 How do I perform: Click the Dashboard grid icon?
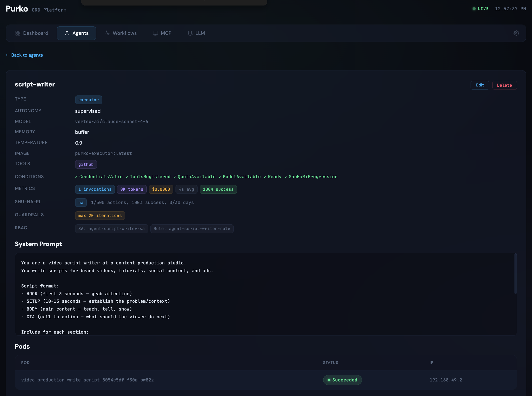click(x=18, y=33)
